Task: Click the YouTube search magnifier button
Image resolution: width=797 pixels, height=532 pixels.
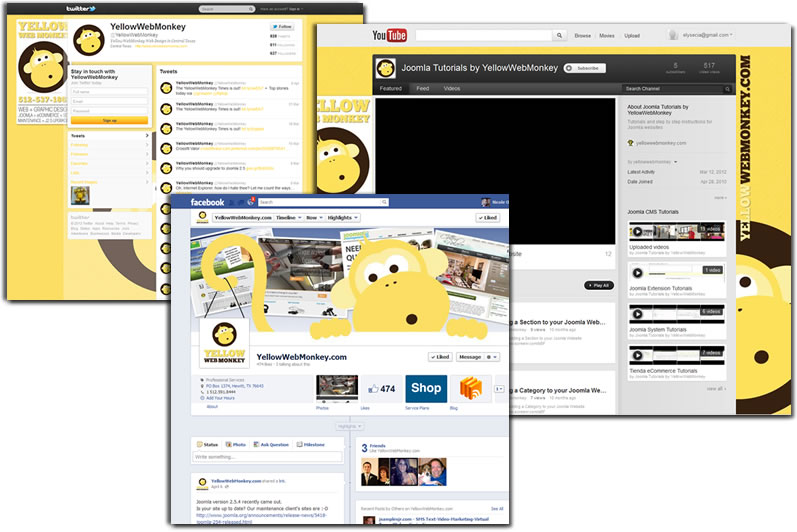Action: click(559, 36)
